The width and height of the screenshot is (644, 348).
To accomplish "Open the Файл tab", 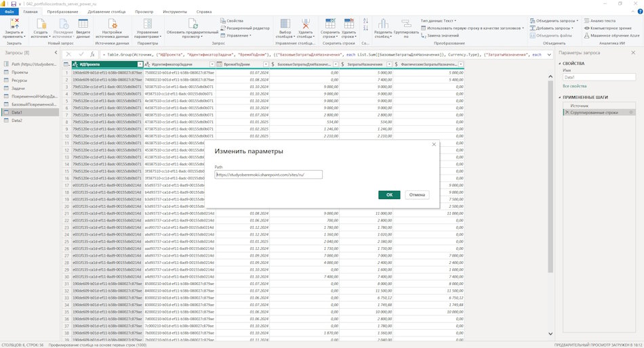I will click(x=9, y=12).
